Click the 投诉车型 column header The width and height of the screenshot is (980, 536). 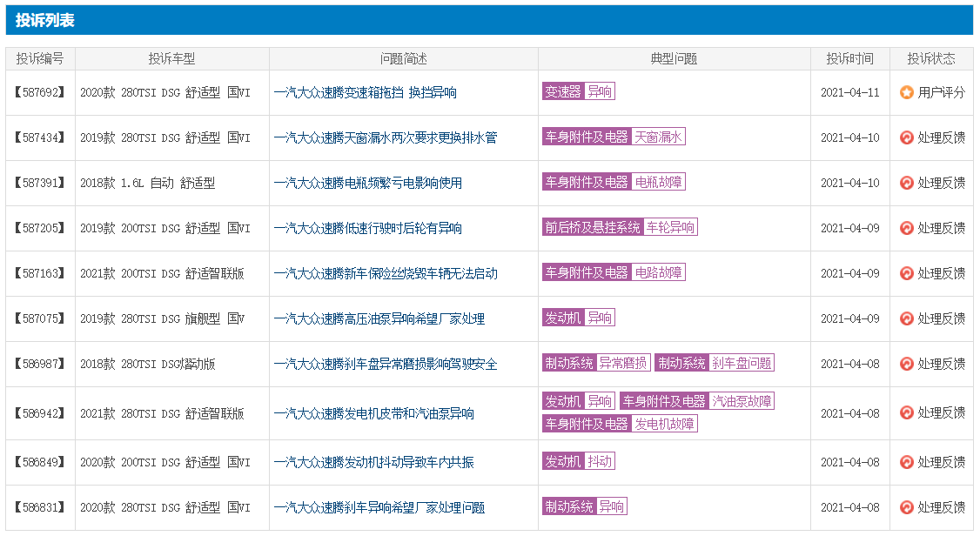pos(171,58)
